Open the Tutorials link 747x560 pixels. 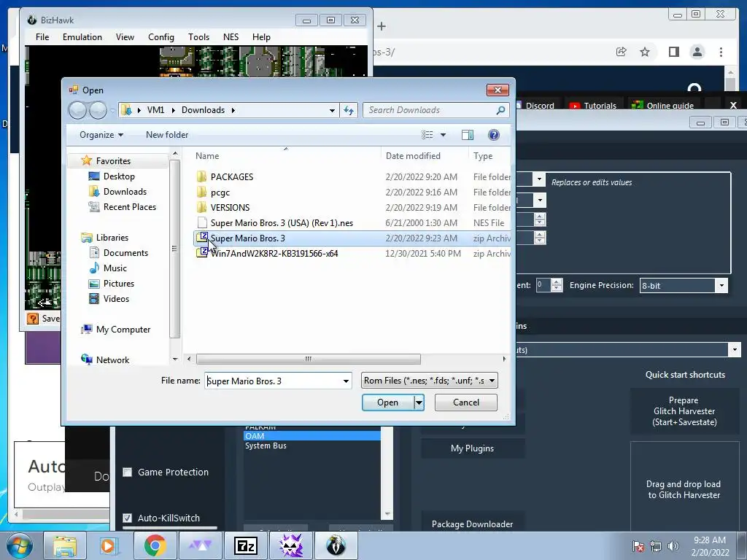coord(593,106)
